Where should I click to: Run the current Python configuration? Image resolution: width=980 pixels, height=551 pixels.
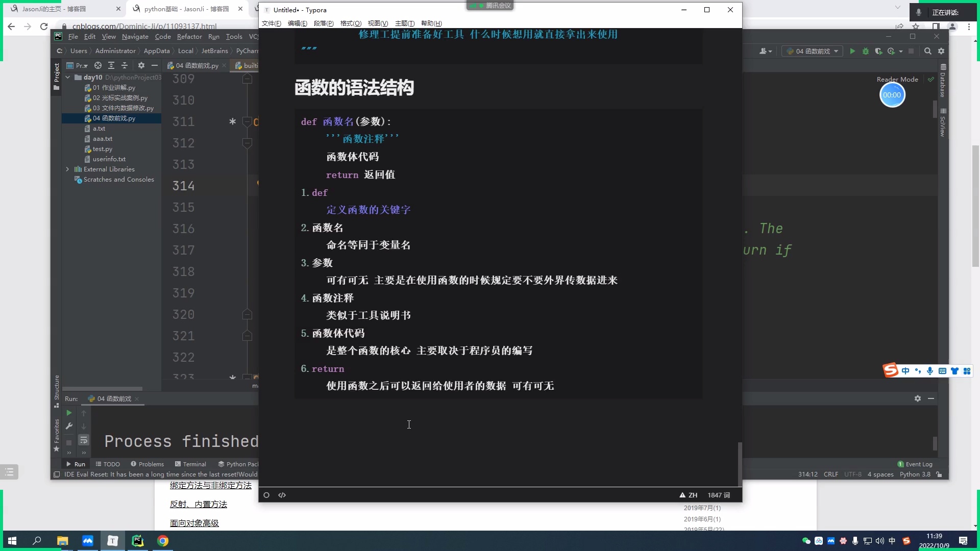pos(852,51)
